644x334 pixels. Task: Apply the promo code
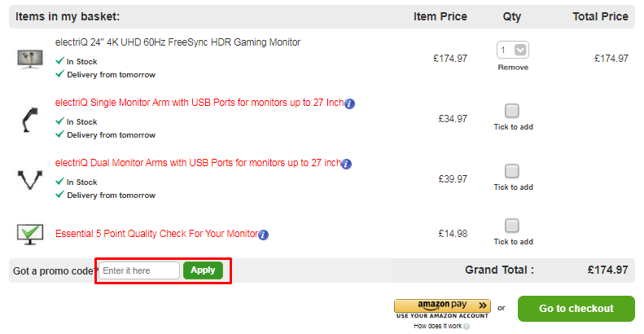click(x=203, y=270)
